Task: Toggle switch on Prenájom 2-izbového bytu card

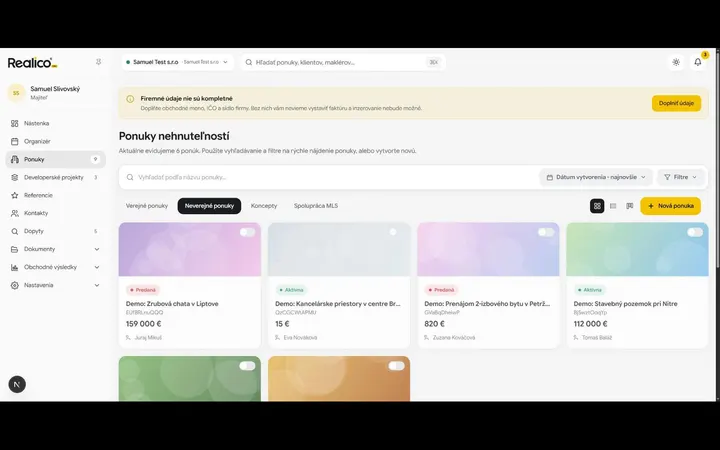Action: pos(546,232)
